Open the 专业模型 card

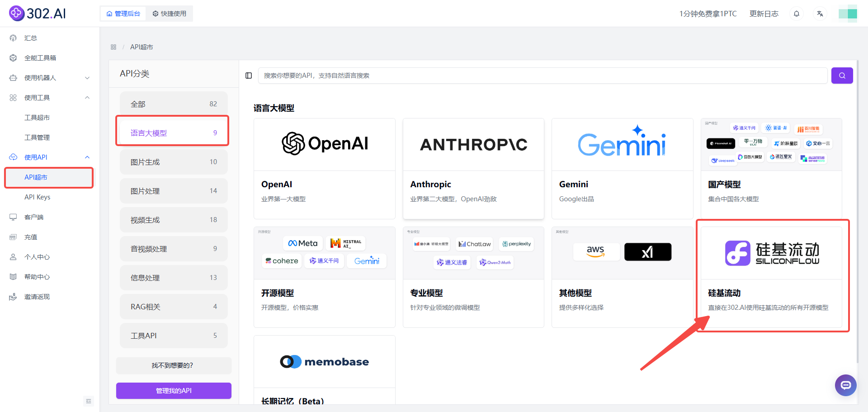click(473, 277)
